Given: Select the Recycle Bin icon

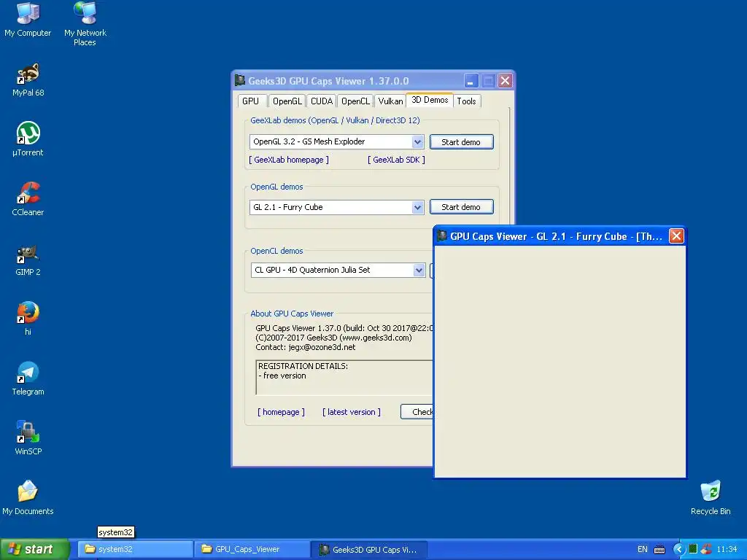Looking at the screenshot, I should [711, 498].
